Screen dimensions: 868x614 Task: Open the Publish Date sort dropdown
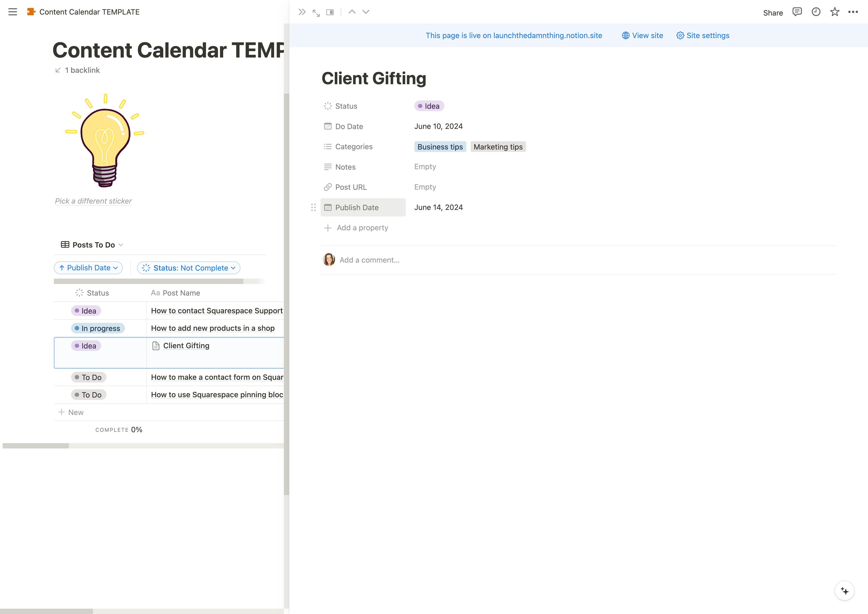tap(89, 268)
